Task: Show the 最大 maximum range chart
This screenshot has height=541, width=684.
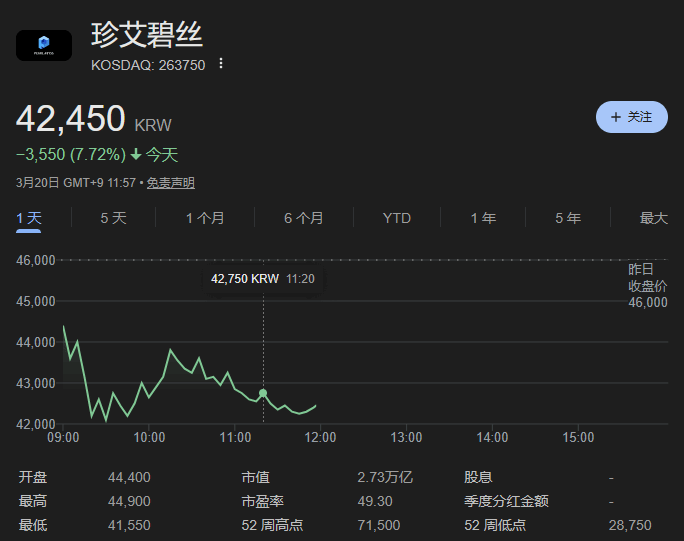Action: pos(653,218)
